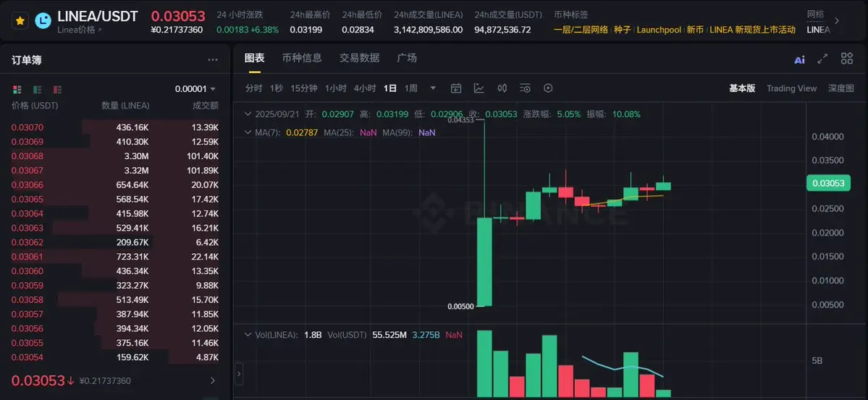868x400 pixels.
Task: Click quantity 723.31K in the order book
Action: click(x=132, y=257)
